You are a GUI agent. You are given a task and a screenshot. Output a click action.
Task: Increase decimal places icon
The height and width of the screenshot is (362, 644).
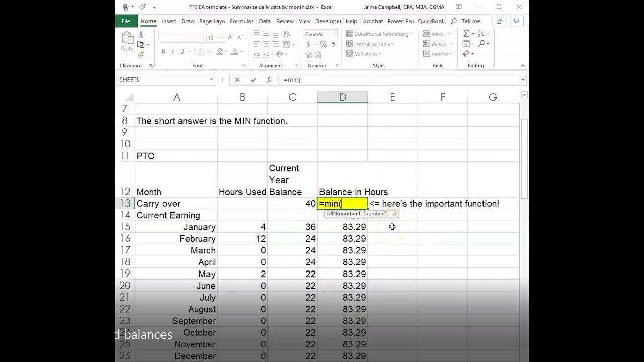308,54
